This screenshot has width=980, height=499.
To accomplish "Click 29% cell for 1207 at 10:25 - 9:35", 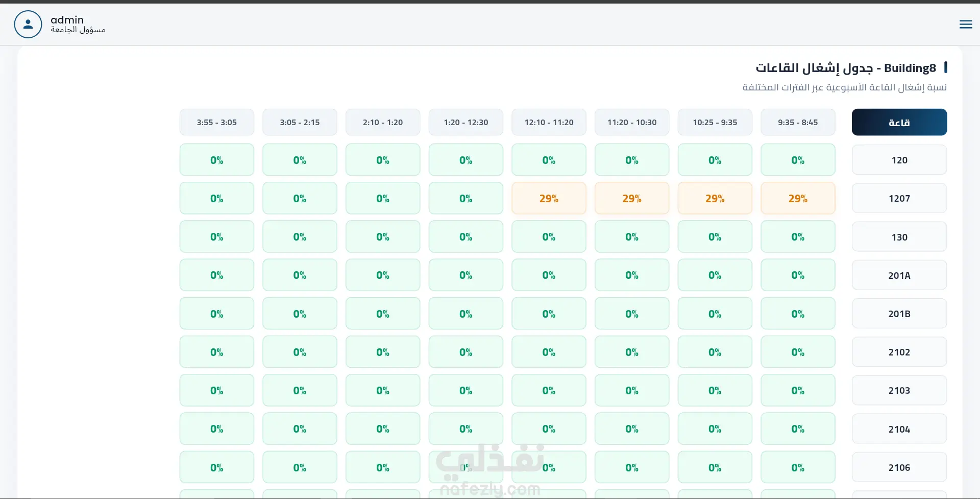I will (715, 198).
